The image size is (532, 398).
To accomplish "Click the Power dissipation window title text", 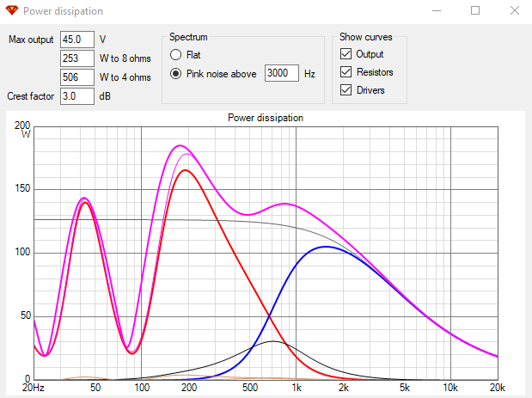I will tap(63, 11).
